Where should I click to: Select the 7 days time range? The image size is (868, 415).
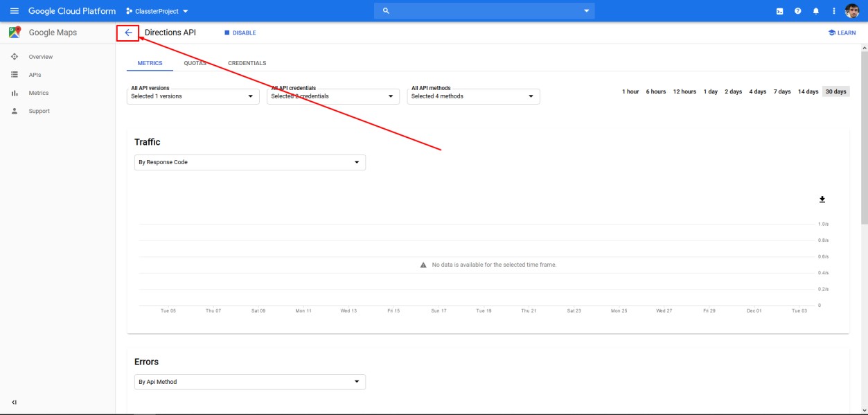(x=782, y=91)
